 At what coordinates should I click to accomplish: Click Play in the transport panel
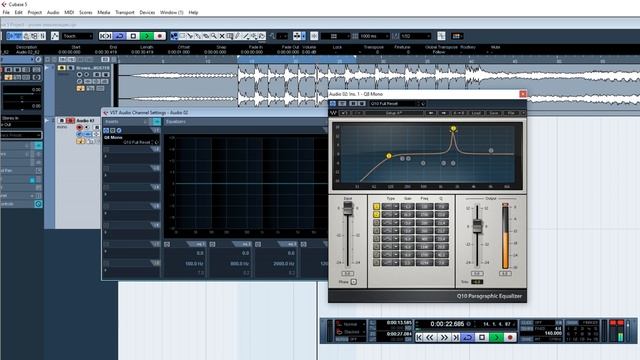(496, 338)
